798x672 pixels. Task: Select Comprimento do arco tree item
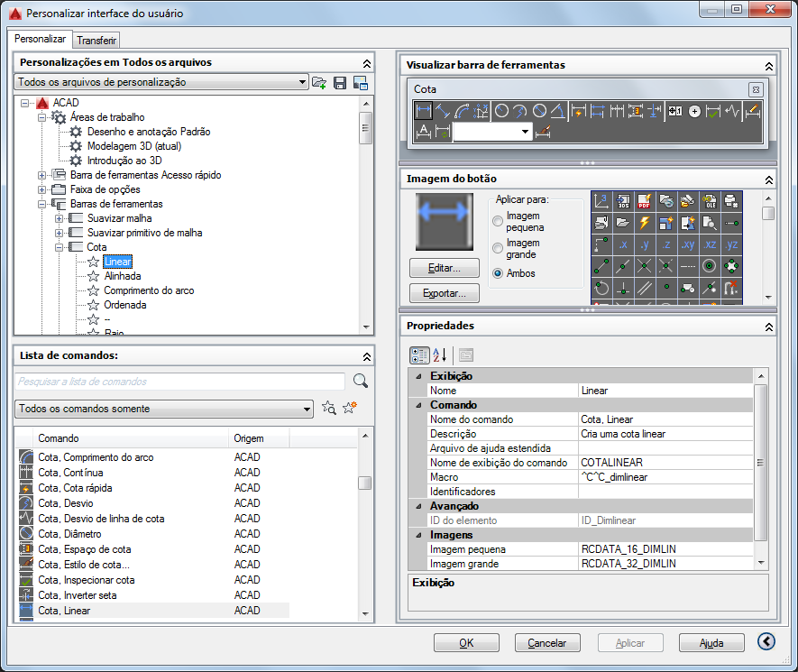[x=149, y=290]
